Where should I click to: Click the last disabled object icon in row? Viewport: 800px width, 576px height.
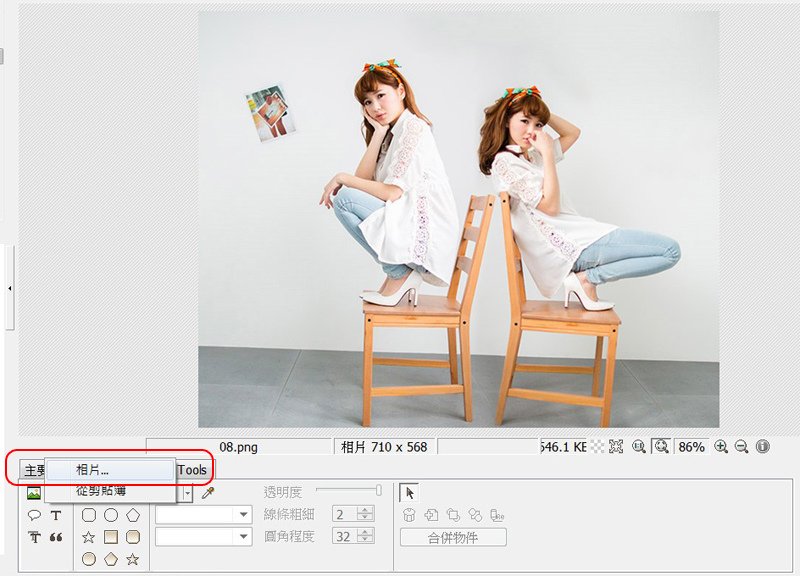497,515
